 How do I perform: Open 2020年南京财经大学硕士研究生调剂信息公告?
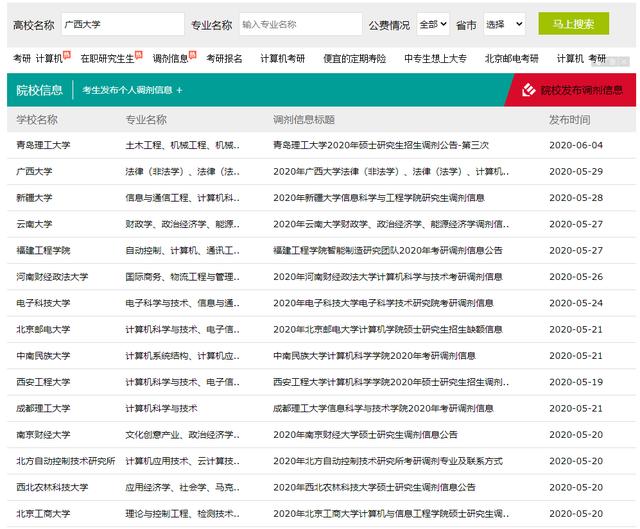tap(365, 435)
